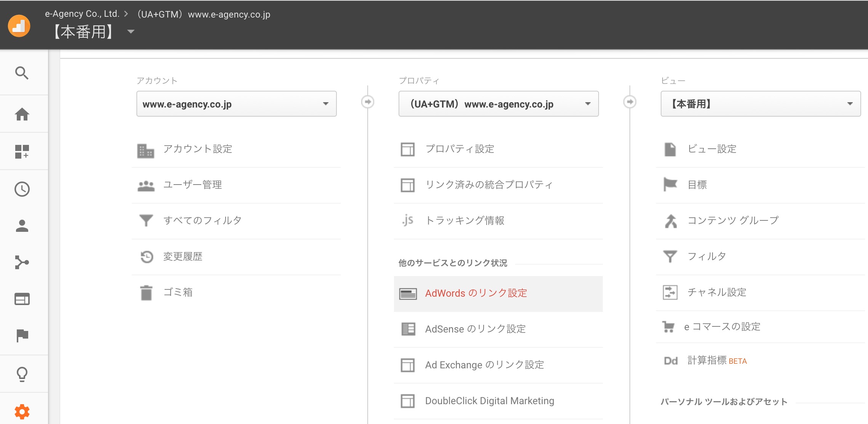Open Admin gear icon in sidebar
This screenshot has height=424, width=868.
(x=22, y=412)
